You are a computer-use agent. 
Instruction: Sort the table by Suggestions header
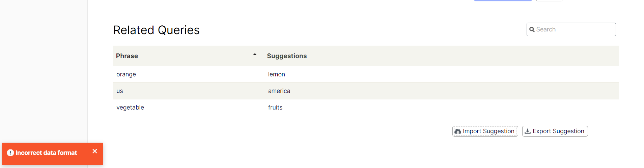[x=287, y=56]
